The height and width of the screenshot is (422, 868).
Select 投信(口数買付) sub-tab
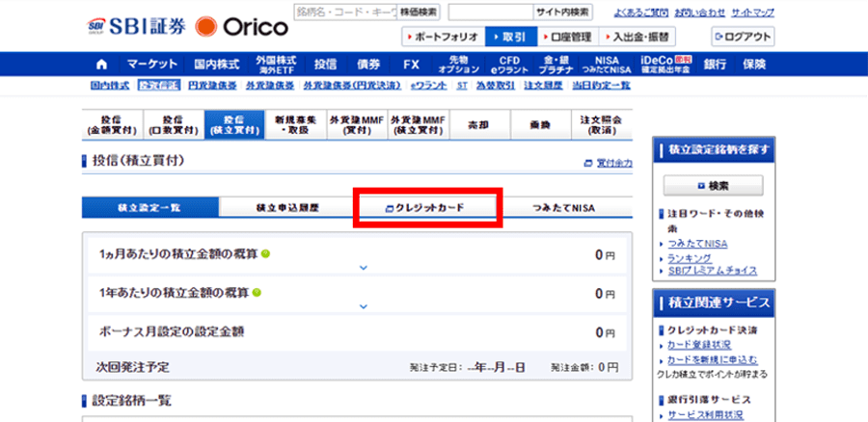tap(173, 125)
